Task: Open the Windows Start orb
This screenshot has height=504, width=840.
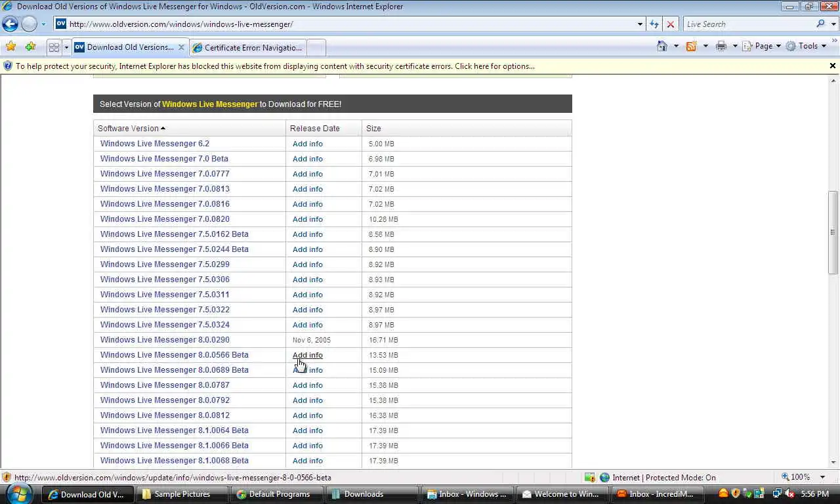Action: (x=20, y=493)
